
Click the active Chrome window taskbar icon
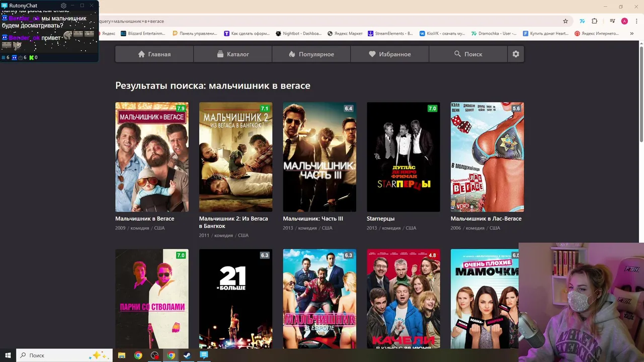[171, 355]
